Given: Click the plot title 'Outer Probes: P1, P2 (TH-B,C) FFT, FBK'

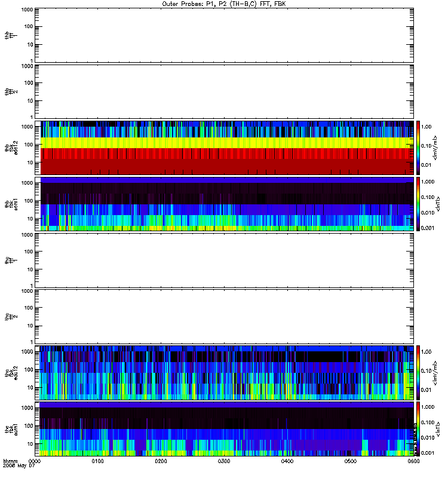Looking at the screenshot, I should (224, 4).
